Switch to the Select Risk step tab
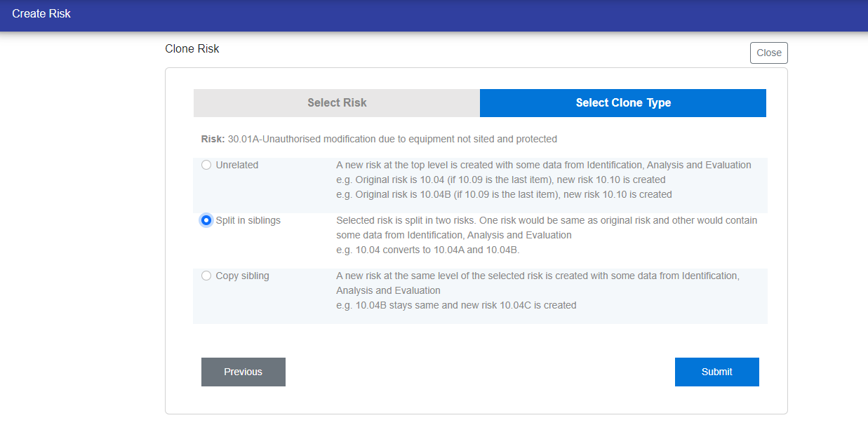 pyautogui.click(x=337, y=103)
